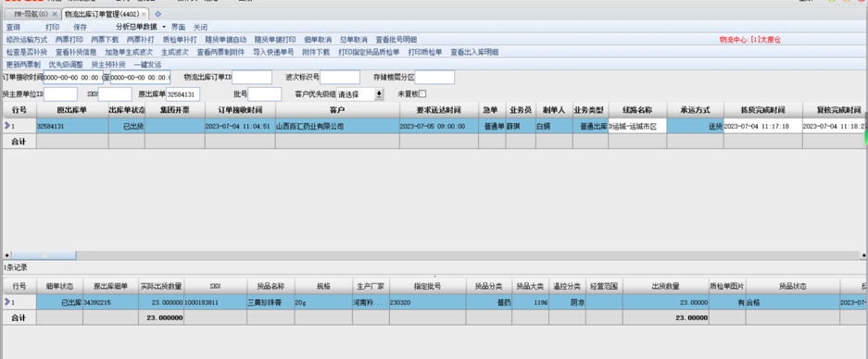Click 打印指定货品质检单
Screen dimensions: 868x359
(x=369, y=53)
